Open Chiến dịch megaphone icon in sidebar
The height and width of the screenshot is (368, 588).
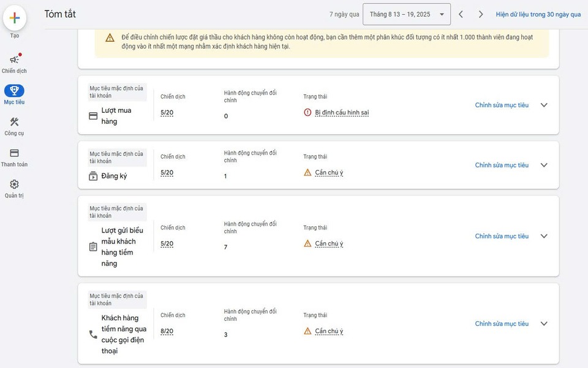[x=14, y=59]
